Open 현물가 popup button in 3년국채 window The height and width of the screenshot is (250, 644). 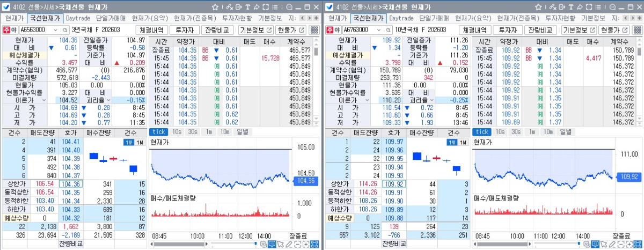[x=290, y=30]
